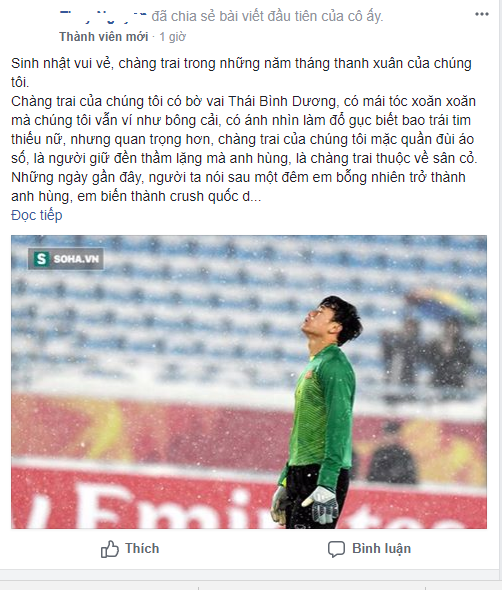Open the goalkeeper photo in the post
502x590 pixels.
(x=249, y=382)
